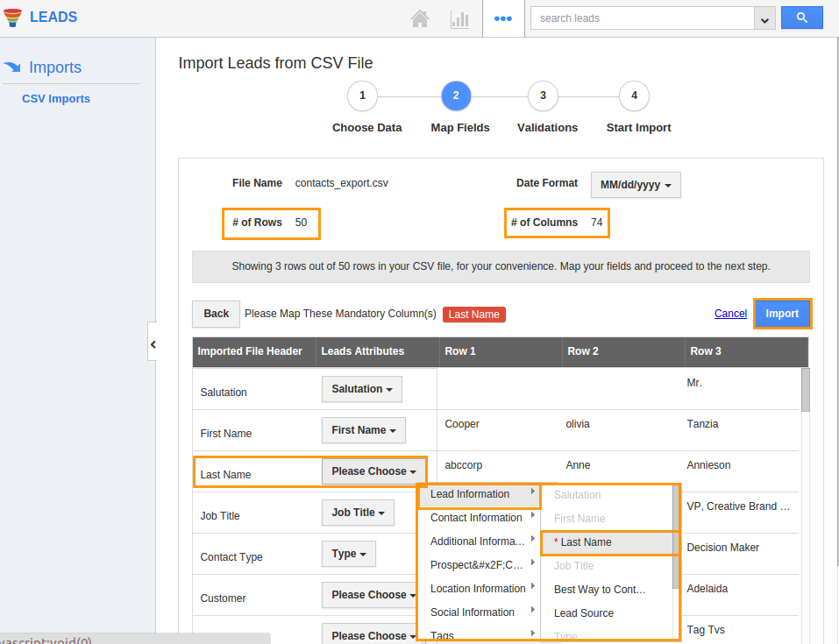Image resolution: width=839 pixels, height=644 pixels.
Task: Select the Anne cell in Row 2
Action: tap(578, 465)
